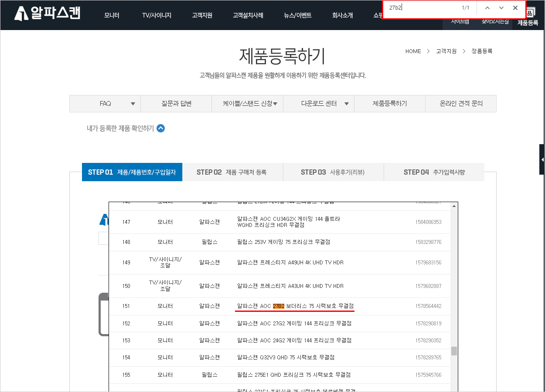The image size is (545, 392).
Task: Click 정품등록 in the breadcrumb
Action: point(482,51)
